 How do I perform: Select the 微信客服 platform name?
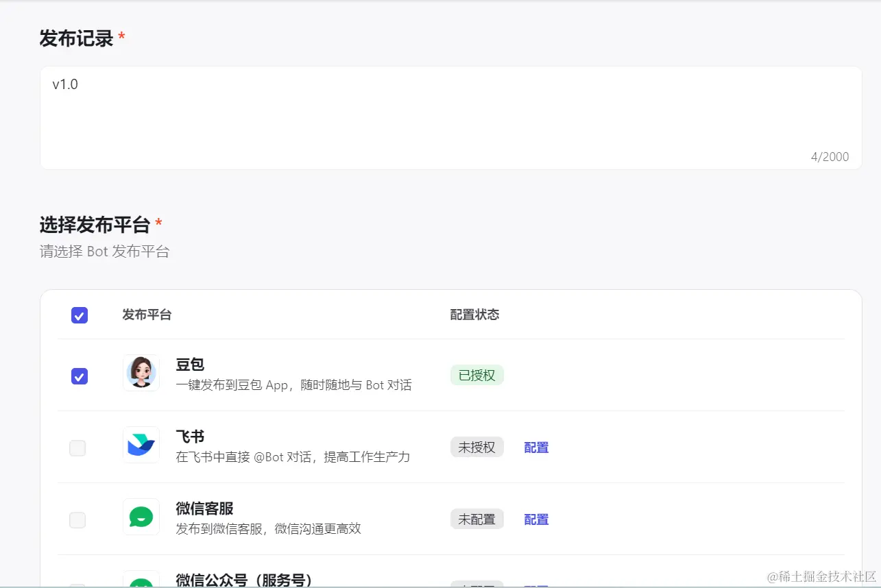tap(204, 509)
